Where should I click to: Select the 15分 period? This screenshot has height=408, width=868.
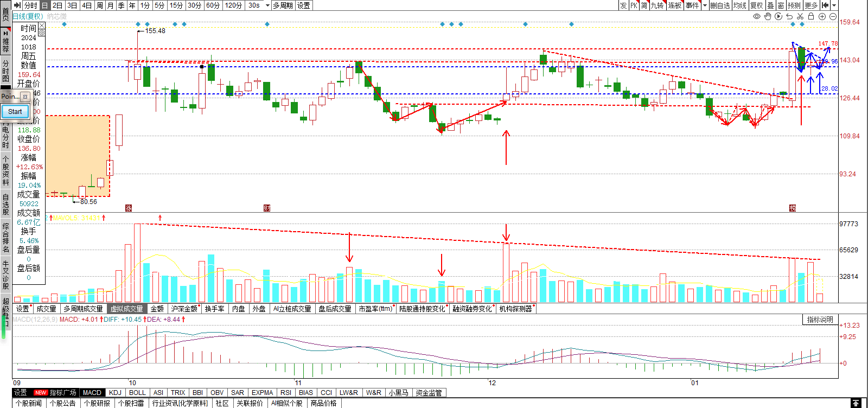point(176,5)
